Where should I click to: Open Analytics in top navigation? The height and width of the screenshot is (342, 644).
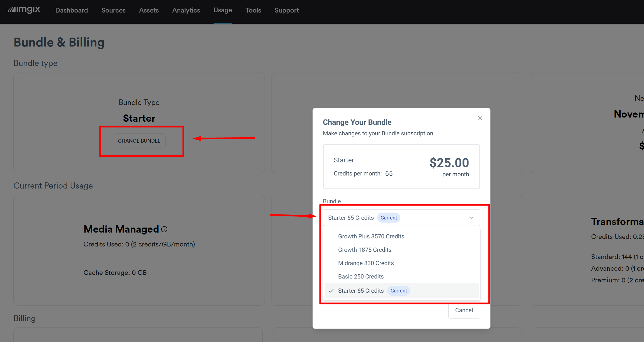[186, 10]
